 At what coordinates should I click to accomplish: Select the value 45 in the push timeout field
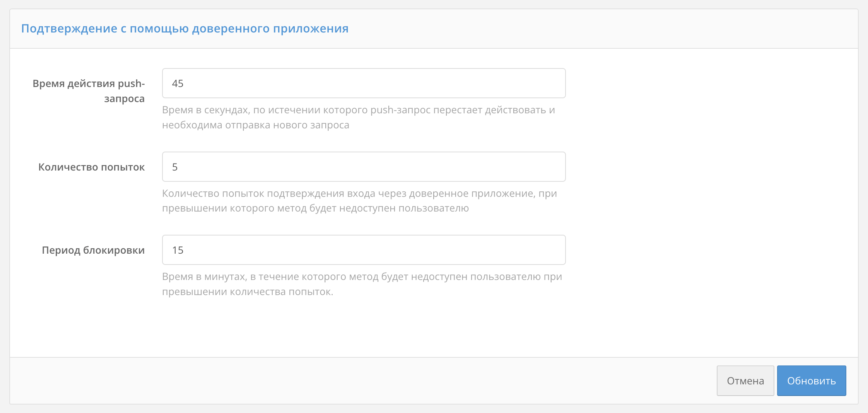click(178, 83)
